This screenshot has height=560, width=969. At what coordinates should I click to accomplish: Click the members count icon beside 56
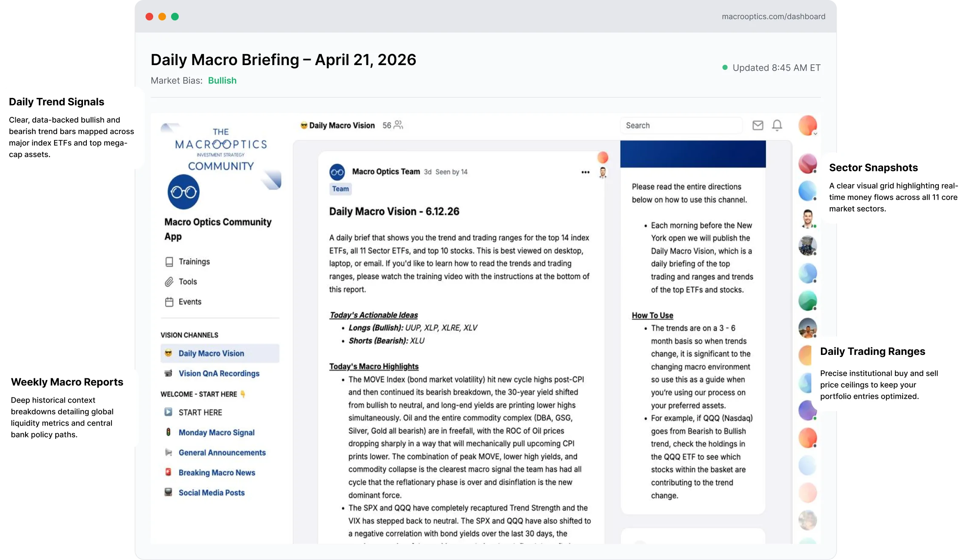(x=398, y=125)
